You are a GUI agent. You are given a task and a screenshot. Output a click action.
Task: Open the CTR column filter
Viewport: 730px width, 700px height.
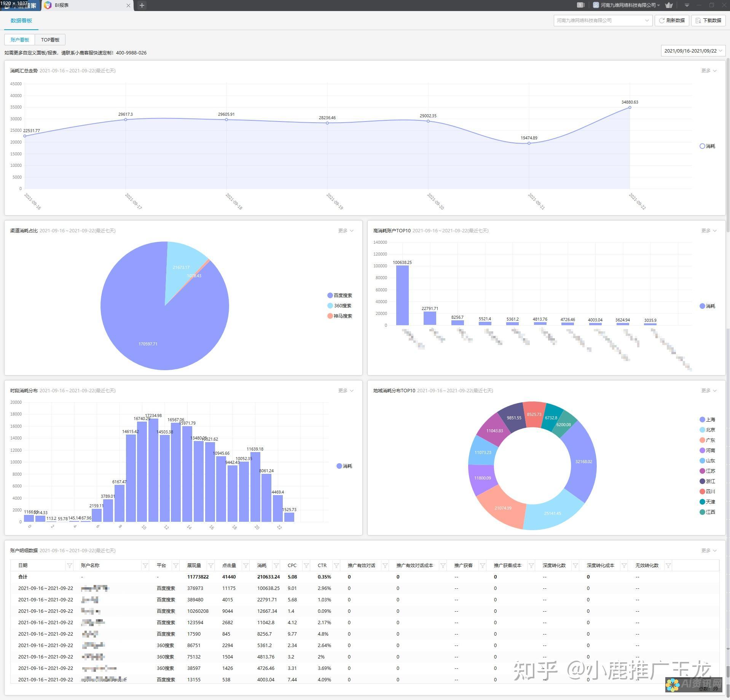pyautogui.click(x=336, y=566)
